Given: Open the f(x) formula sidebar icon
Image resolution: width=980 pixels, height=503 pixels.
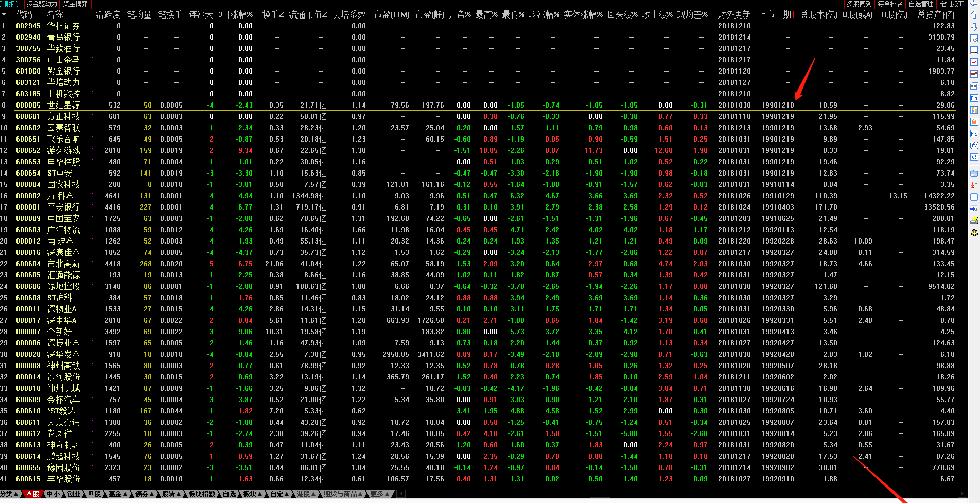Looking at the screenshot, I should point(974,146).
